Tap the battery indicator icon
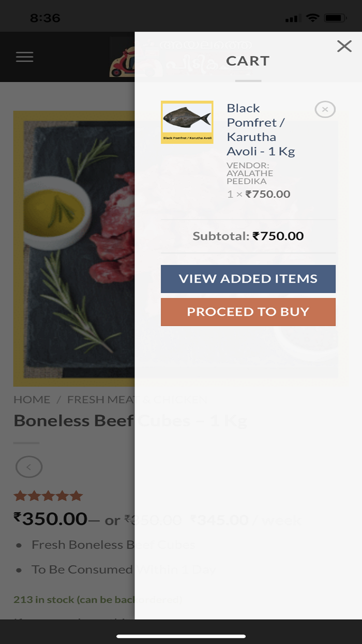362x644 pixels. [x=335, y=18]
